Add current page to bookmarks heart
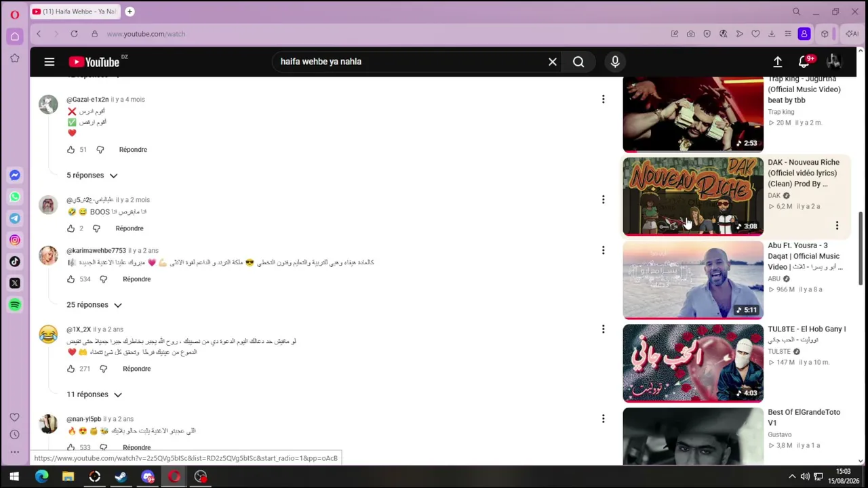 pos(755,34)
